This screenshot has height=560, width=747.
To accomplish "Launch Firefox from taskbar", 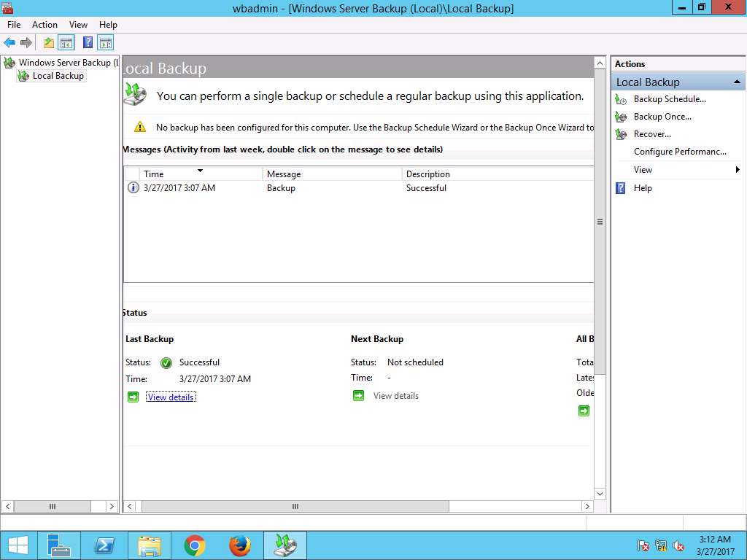I will point(239,545).
